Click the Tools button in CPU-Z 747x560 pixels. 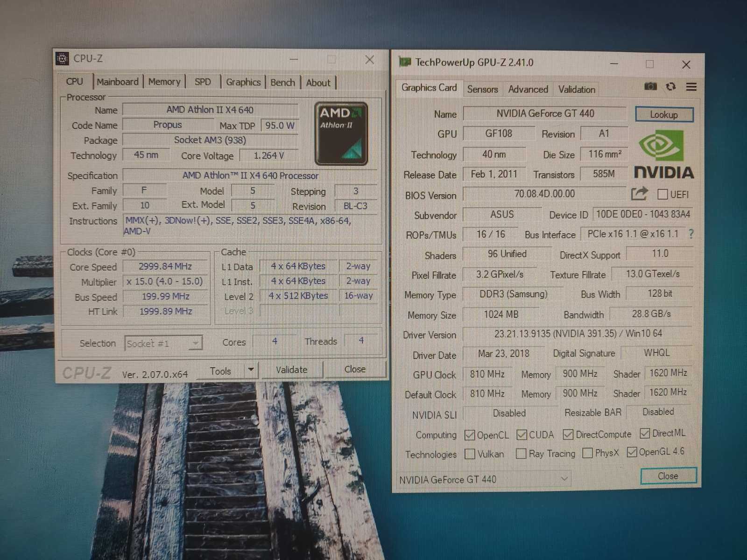[x=220, y=371]
